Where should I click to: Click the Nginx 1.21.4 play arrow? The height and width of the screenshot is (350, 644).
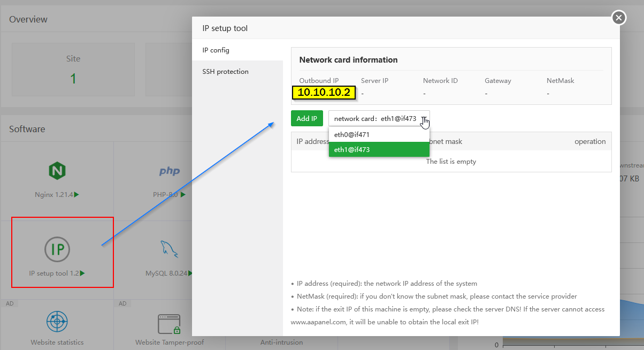[x=77, y=195]
